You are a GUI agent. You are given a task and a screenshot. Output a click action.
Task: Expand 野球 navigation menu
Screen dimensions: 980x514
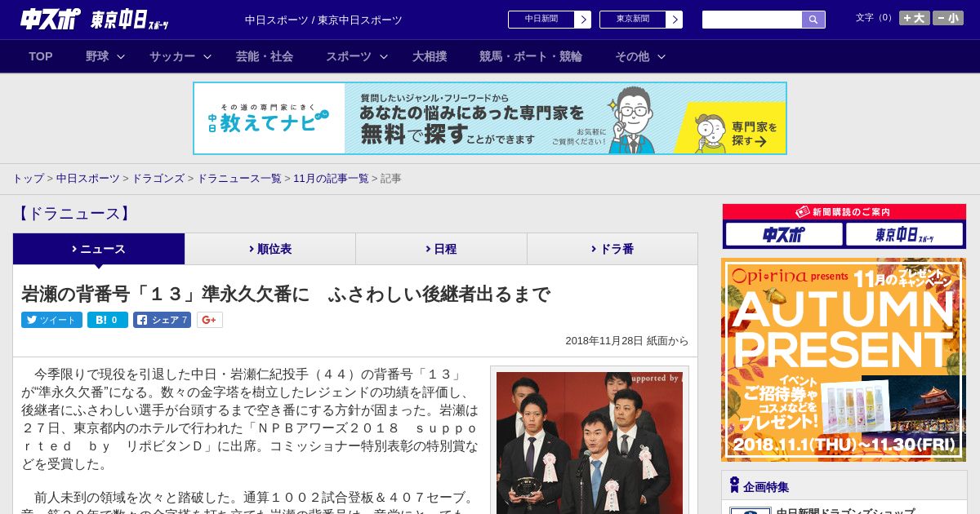tap(105, 56)
